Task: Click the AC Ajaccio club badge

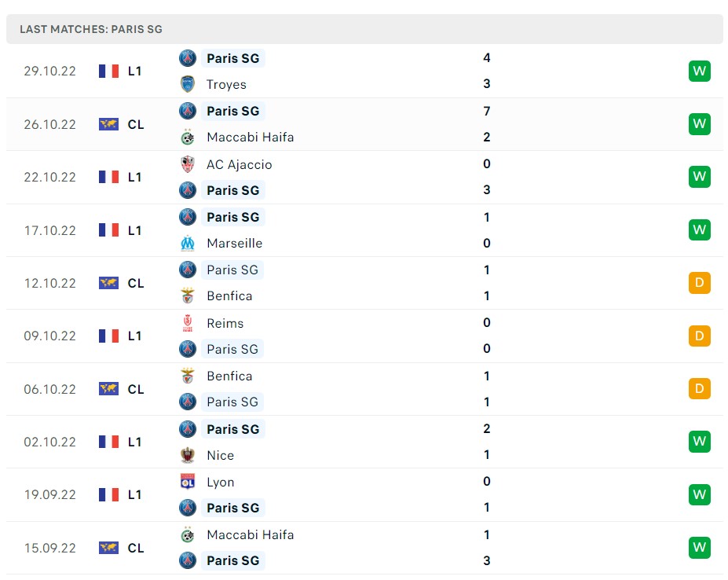Action: tap(187, 164)
